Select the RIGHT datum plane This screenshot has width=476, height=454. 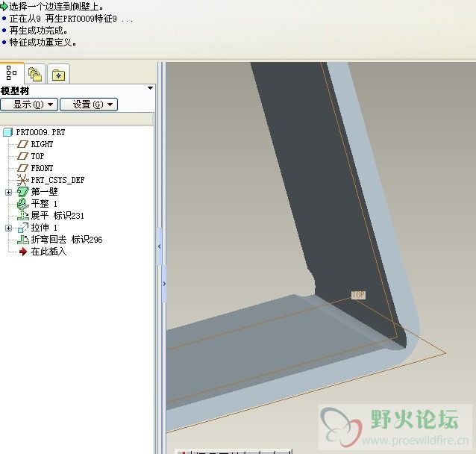coord(42,144)
